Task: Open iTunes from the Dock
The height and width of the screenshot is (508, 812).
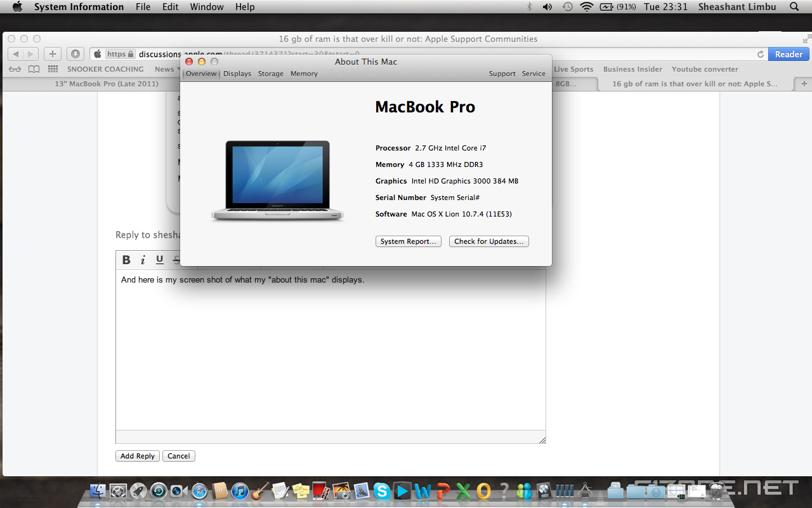Action: point(240,491)
